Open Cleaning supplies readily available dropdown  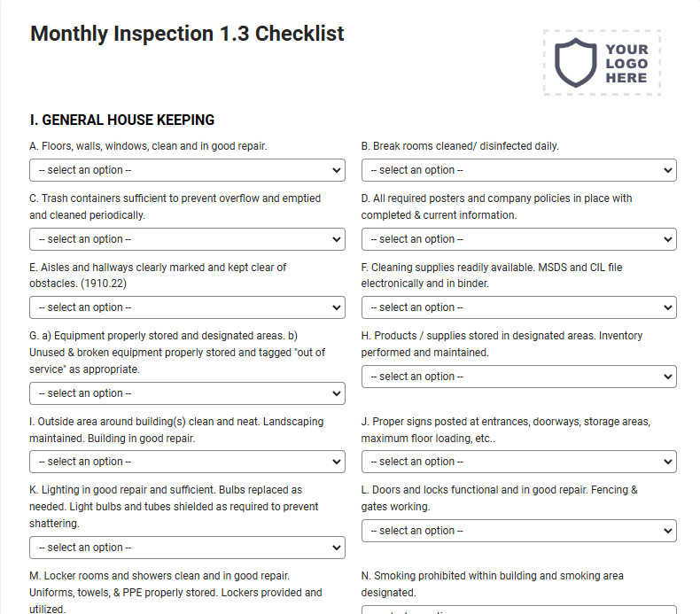click(518, 307)
